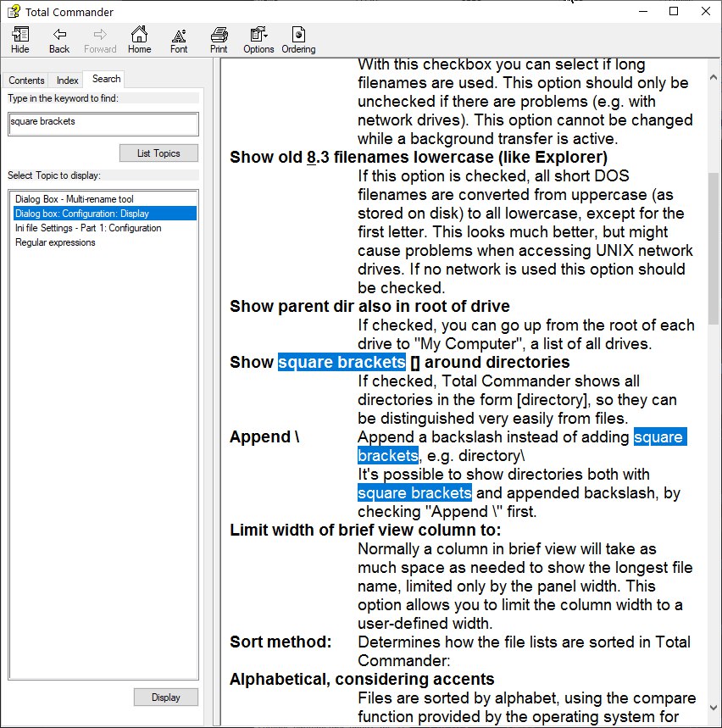Select topic Ini file Settings - Part 1
The image size is (722, 728).
pyautogui.click(x=88, y=228)
